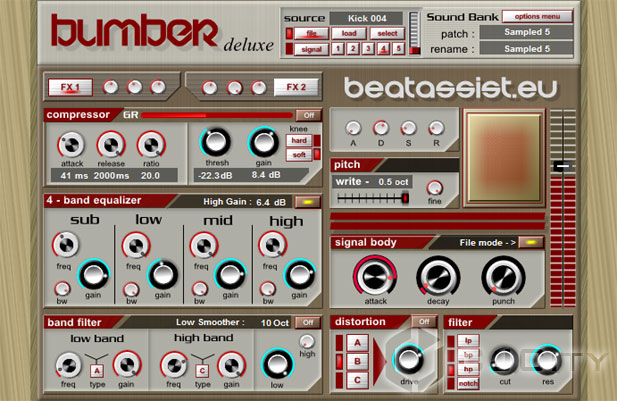
Task: Click the band filter low smoother knob
Action: pos(277,364)
